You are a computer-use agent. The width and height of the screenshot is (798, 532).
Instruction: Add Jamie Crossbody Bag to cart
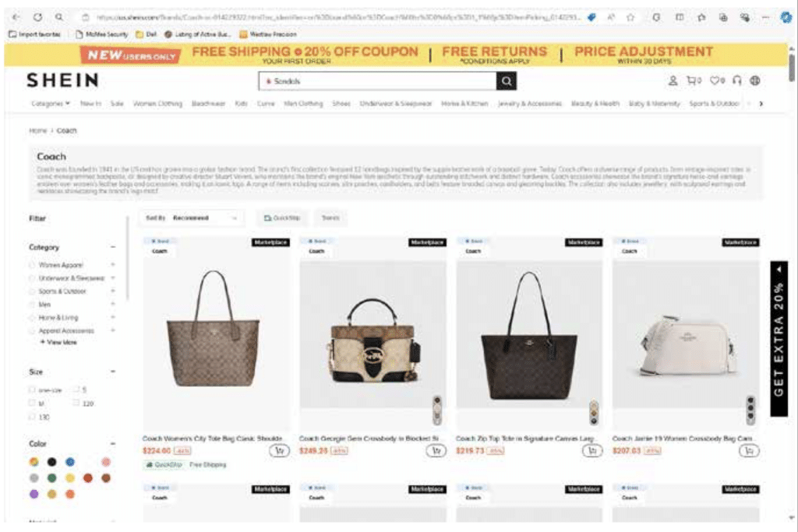point(749,451)
